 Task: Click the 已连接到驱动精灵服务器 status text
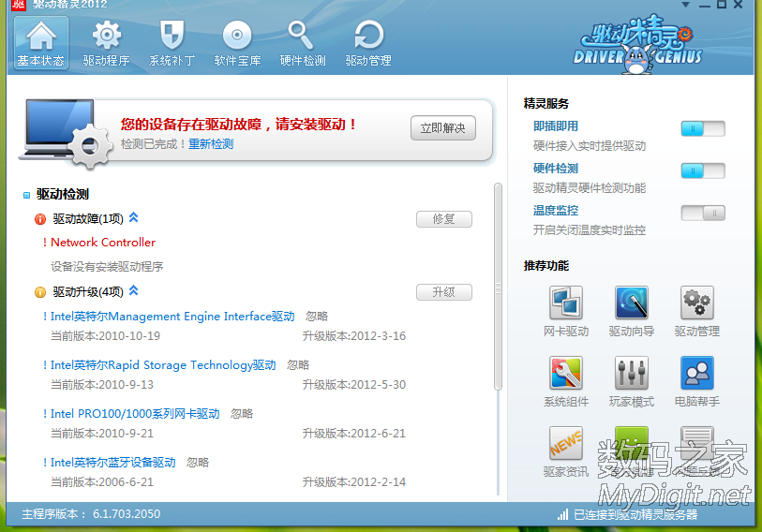click(635, 514)
